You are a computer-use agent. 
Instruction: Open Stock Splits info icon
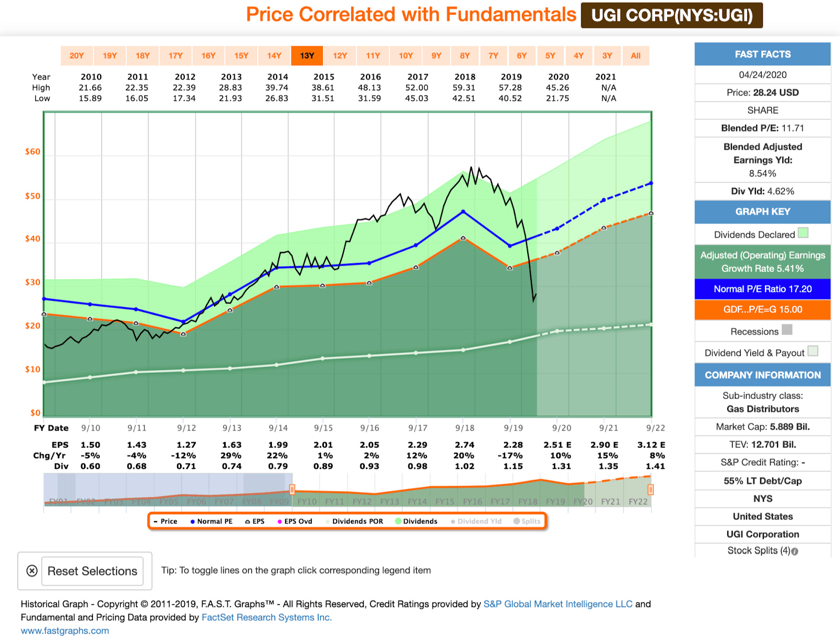coord(795,551)
